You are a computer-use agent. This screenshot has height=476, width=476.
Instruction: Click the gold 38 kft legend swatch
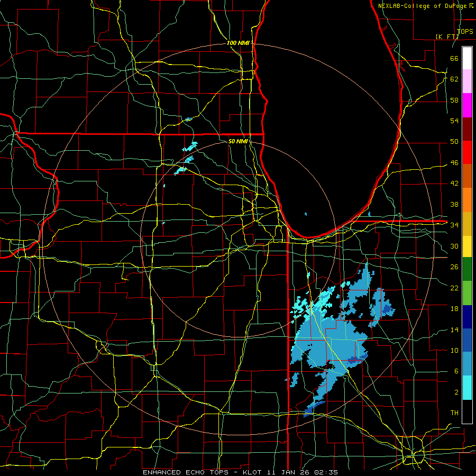(467, 224)
